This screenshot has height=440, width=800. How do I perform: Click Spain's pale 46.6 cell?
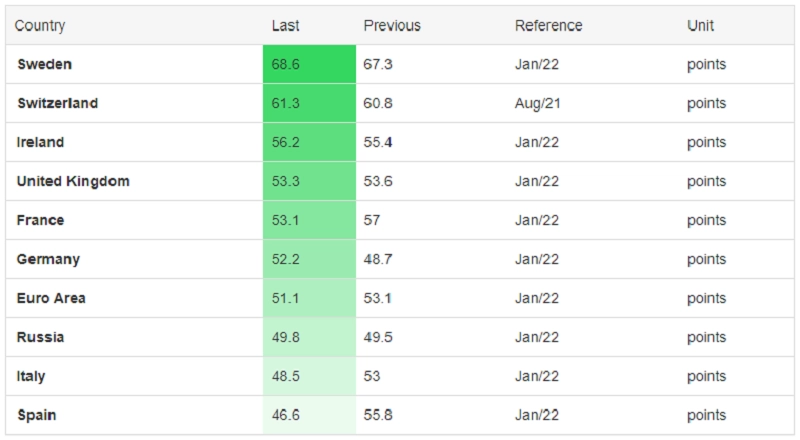pos(309,415)
